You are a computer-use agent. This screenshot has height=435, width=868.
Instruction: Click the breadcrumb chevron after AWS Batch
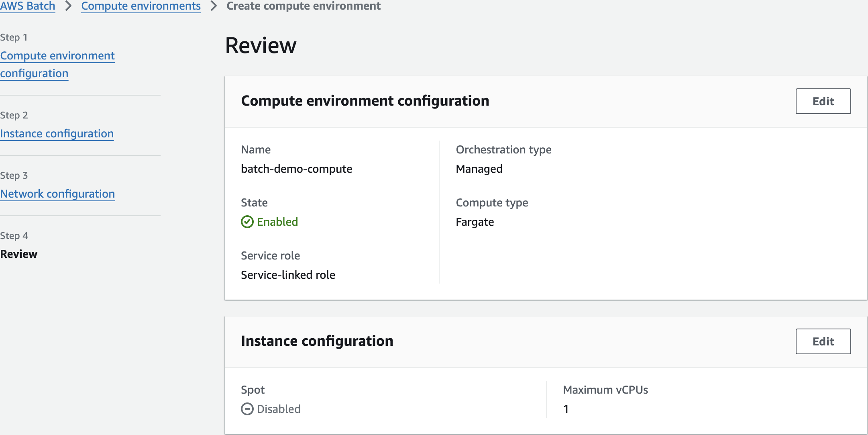68,6
